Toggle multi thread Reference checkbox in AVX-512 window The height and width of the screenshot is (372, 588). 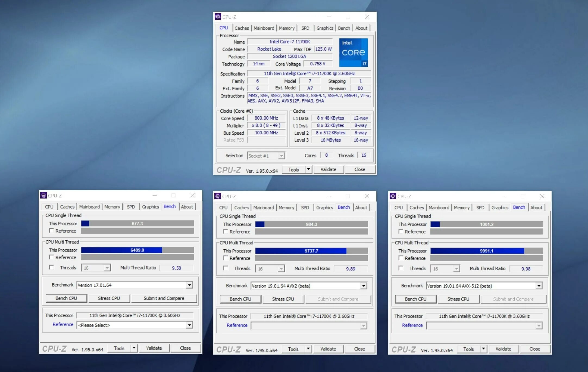tap(401, 258)
